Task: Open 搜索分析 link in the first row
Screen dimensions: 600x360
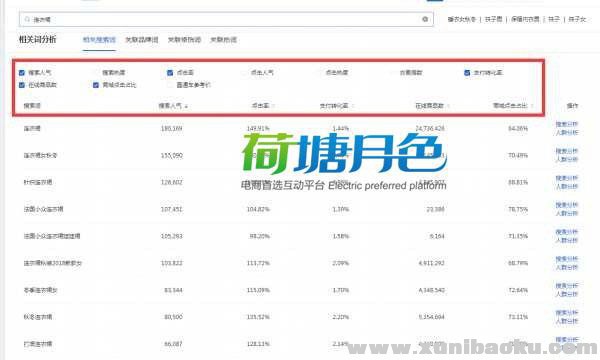Action: [x=567, y=124]
